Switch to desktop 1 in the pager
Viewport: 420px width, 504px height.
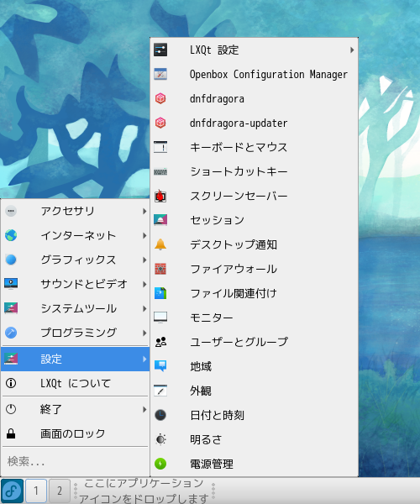point(36,491)
